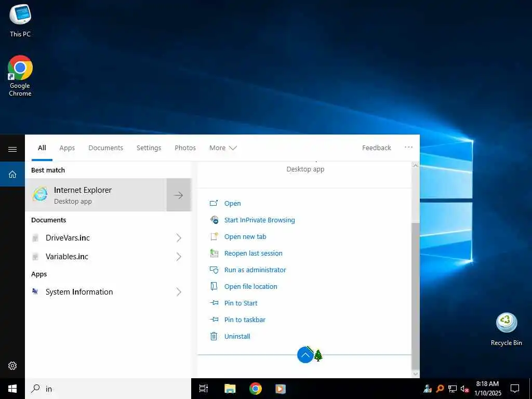
Task: Switch to the All search tab
Action: click(42, 148)
